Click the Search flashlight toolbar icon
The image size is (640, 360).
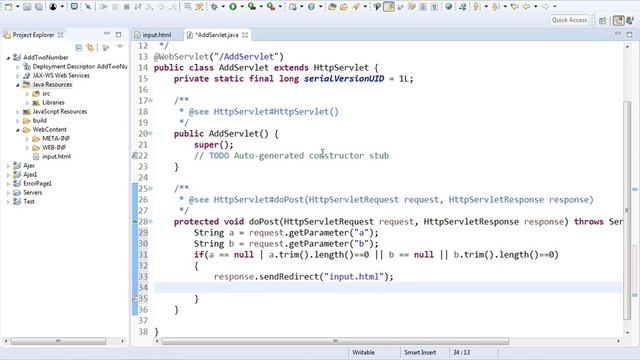coord(356,7)
